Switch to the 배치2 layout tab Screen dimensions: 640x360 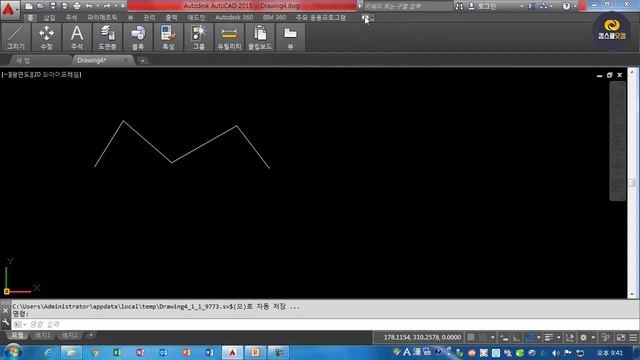click(x=69, y=336)
